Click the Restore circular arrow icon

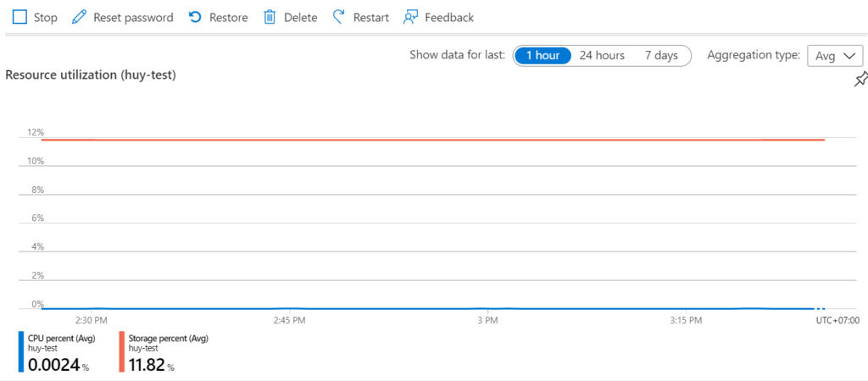[x=196, y=17]
